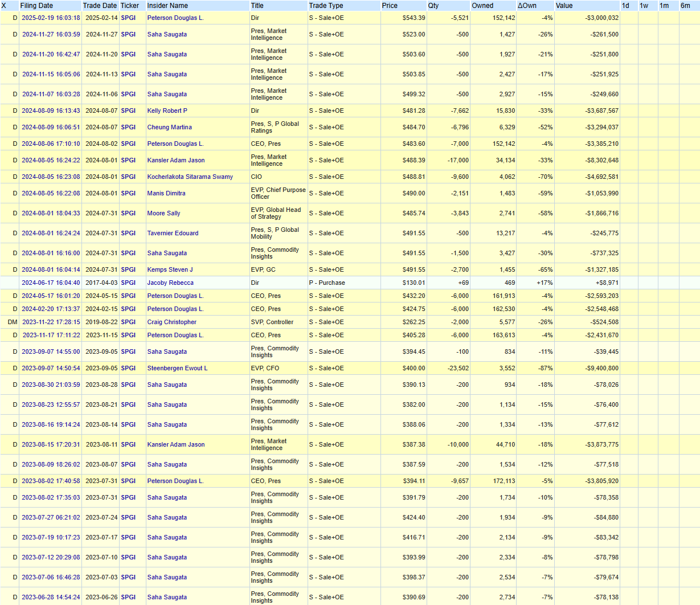Click the Qty column header

click(x=433, y=6)
